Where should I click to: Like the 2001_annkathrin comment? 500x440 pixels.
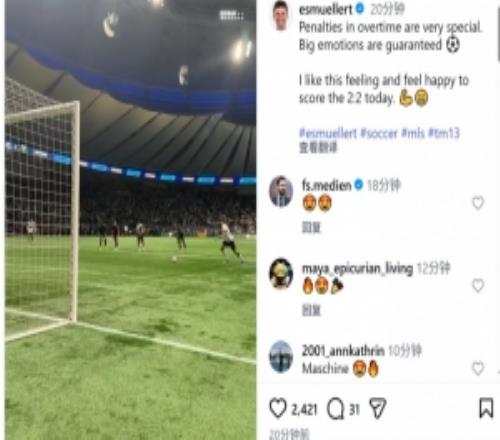click(478, 368)
